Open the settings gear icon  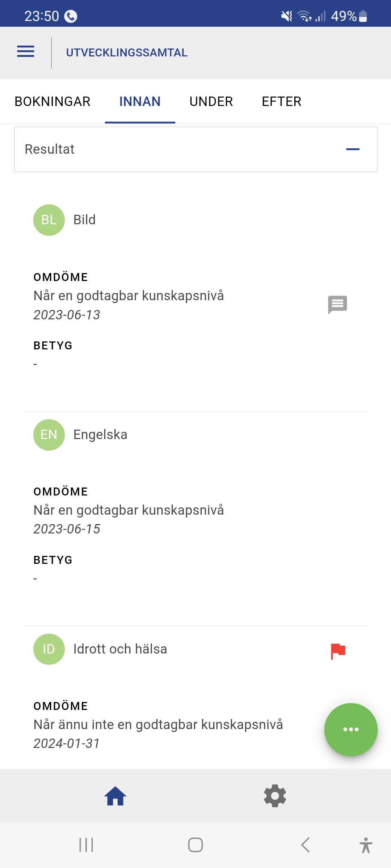(275, 796)
